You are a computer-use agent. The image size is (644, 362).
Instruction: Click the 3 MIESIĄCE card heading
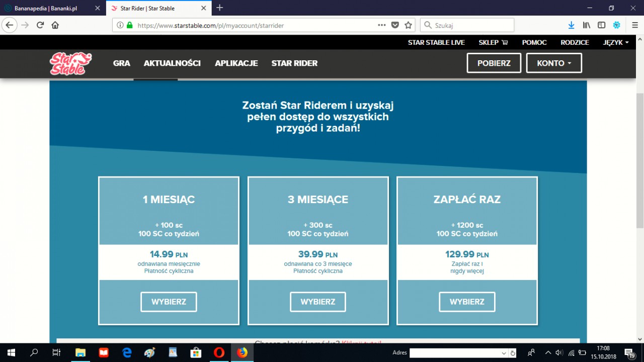(318, 200)
